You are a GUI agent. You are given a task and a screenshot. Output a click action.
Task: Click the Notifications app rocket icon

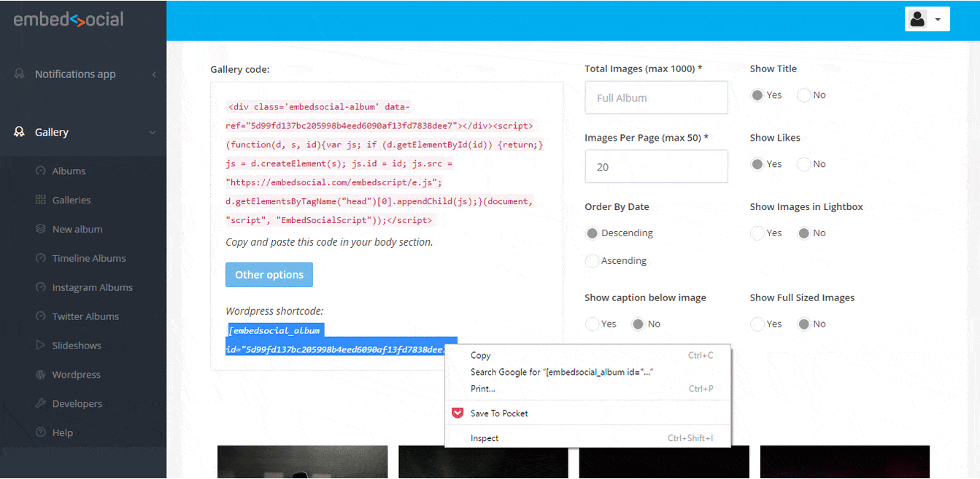click(x=20, y=74)
